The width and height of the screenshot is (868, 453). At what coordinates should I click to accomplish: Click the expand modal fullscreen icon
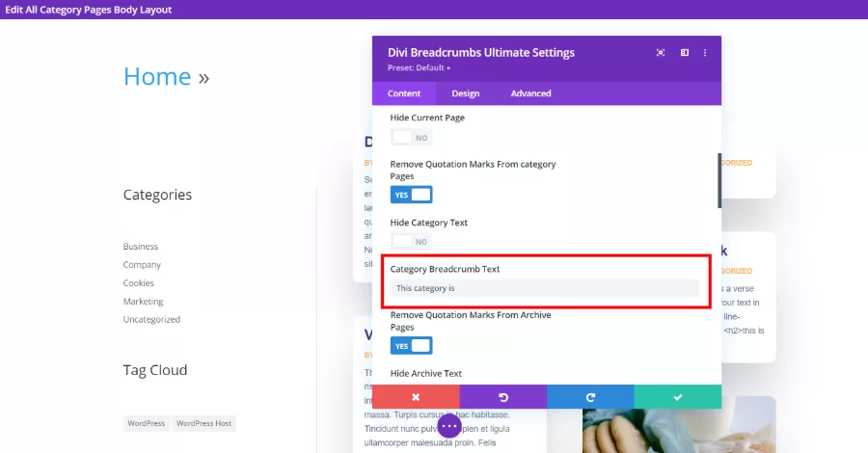[x=661, y=53]
